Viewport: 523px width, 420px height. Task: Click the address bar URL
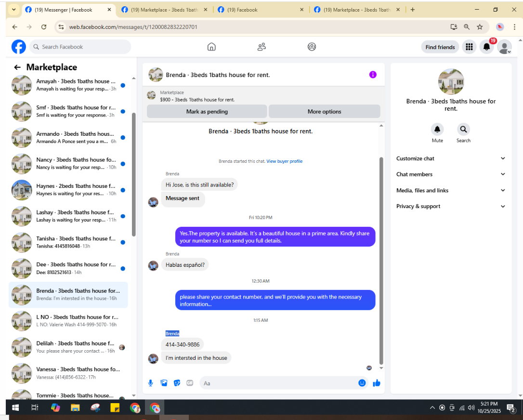(x=133, y=27)
